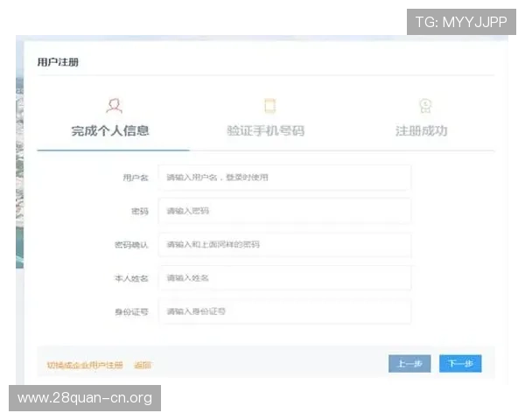This screenshot has width=525, height=420.
Task: Click the 返回 link
Action: point(143,365)
